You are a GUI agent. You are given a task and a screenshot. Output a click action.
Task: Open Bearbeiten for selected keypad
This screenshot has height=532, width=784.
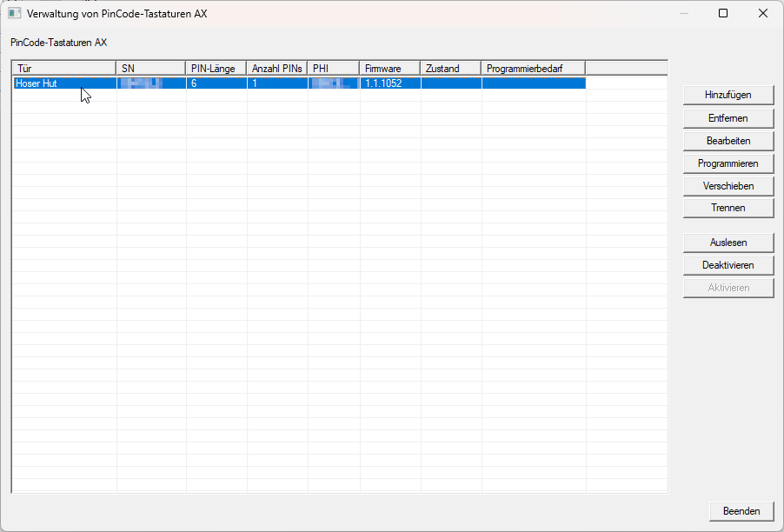tap(728, 140)
